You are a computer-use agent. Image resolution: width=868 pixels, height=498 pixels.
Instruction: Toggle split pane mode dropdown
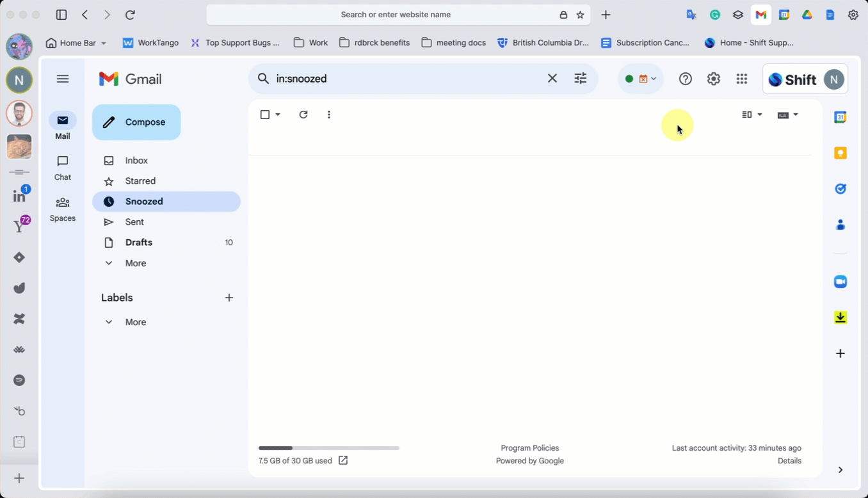pos(752,115)
